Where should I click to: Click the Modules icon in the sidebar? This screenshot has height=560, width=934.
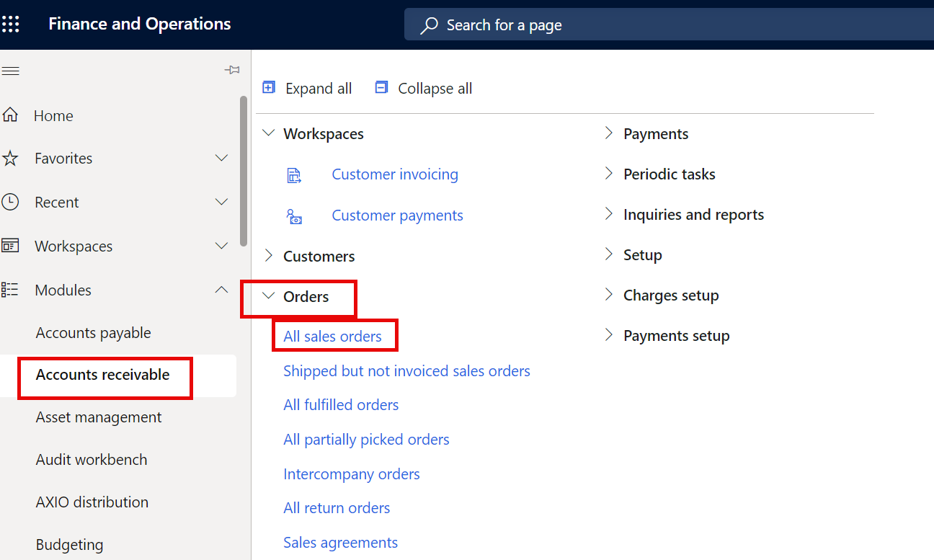11,290
